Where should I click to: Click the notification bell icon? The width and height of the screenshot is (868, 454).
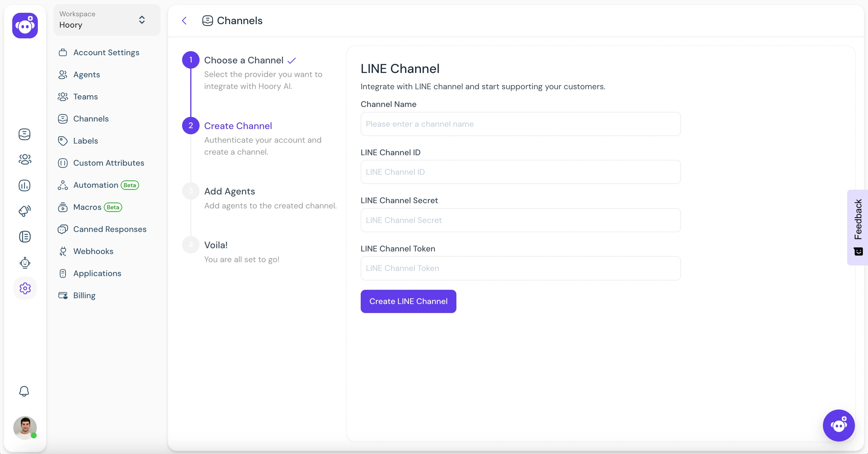pos(24,392)
